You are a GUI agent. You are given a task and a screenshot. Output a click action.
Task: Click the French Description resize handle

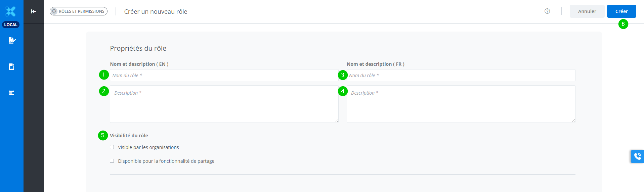pyautogui.click(x=573, y=121)
